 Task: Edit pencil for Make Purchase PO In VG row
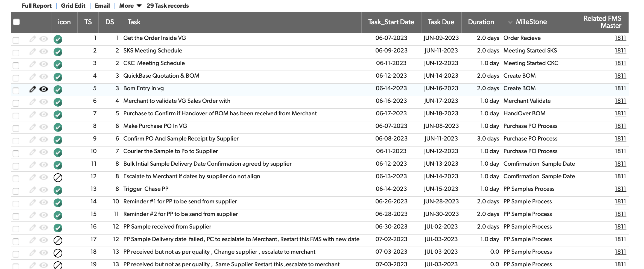[33, 127]
